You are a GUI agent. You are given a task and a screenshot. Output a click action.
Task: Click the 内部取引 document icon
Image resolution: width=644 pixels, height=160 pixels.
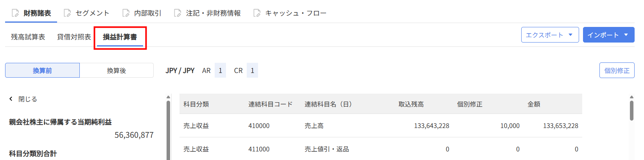click(x=126, y=13)
